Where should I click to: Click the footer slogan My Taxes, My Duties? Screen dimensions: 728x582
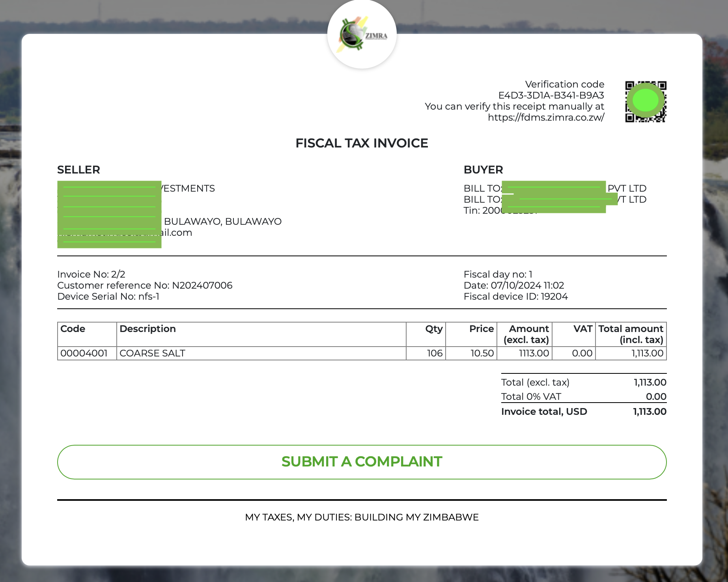click(362, 517)
